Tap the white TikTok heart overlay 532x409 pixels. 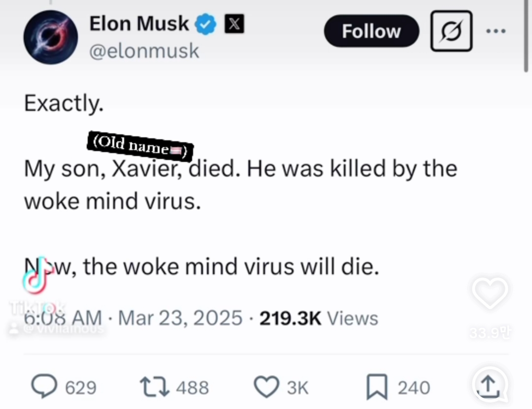(x=489, y=294)
